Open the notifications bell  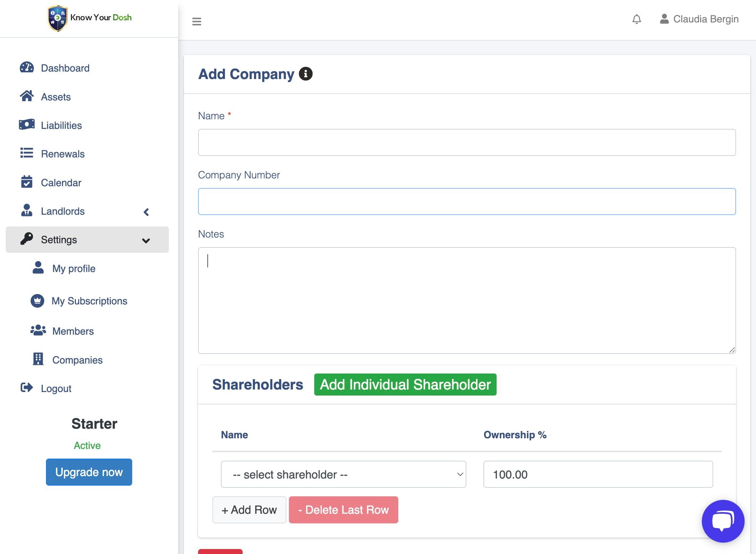(637, 19)
